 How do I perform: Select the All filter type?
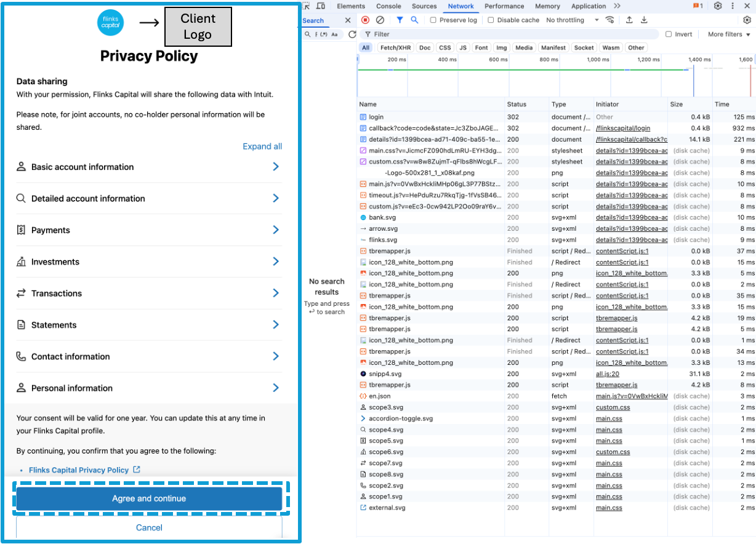pos(366,47)
